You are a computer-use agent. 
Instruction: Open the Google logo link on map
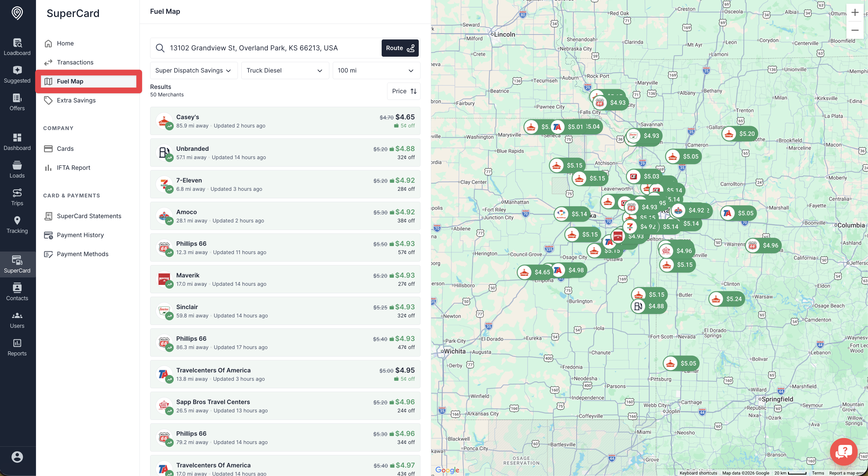coord(447,470)
